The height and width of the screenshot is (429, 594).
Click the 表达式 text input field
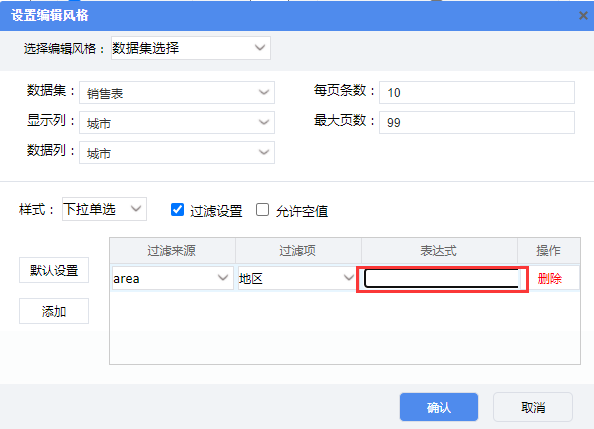coord(442,279)
